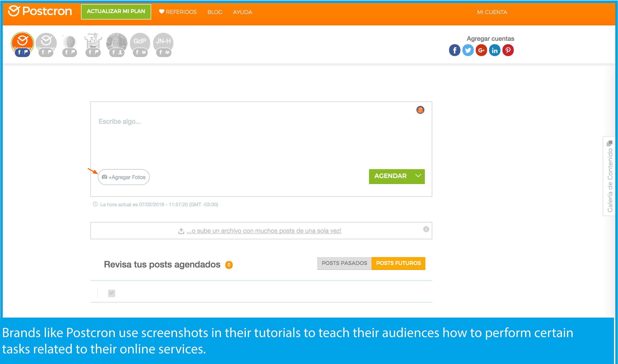Click the info icon beside bulk upload
Screen dimensions: 618x364
[426, 229]
